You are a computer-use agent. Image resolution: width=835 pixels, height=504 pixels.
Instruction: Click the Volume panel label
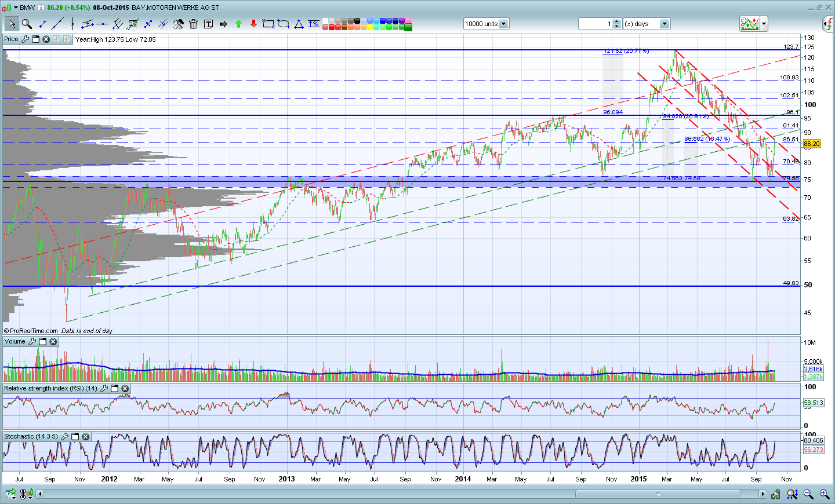(15, 342)
